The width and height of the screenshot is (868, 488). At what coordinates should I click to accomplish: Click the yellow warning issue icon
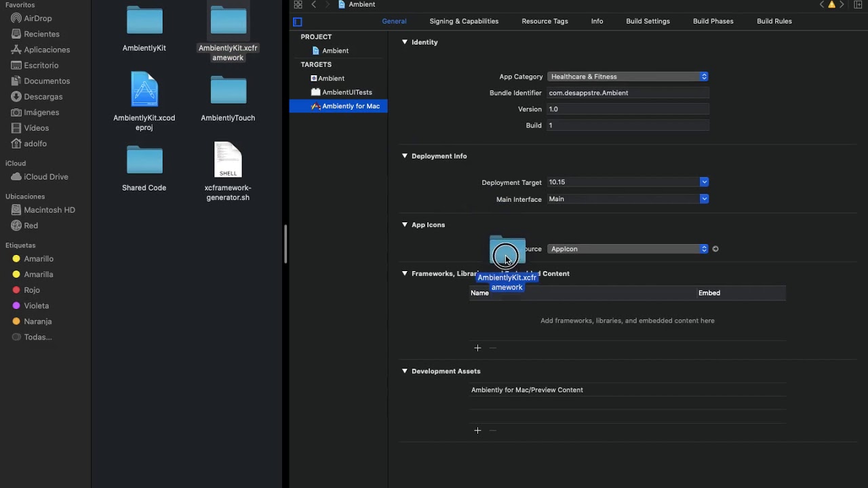point(831,5)
